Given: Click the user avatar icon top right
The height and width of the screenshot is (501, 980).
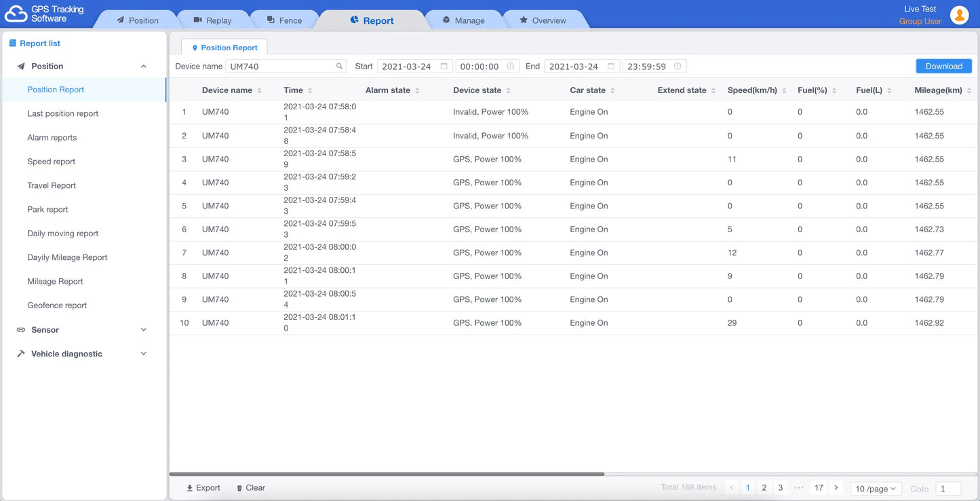Looking at the screenshot, I should click(960, 14).
